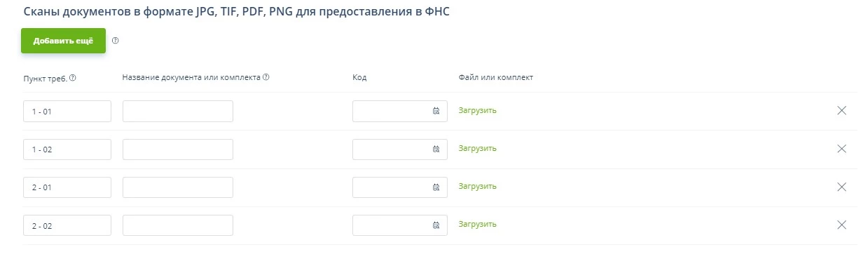This screenshot has width=868, height=266.
Task: Delete the 2 - 02 row
Action: (x=842, y=225)
